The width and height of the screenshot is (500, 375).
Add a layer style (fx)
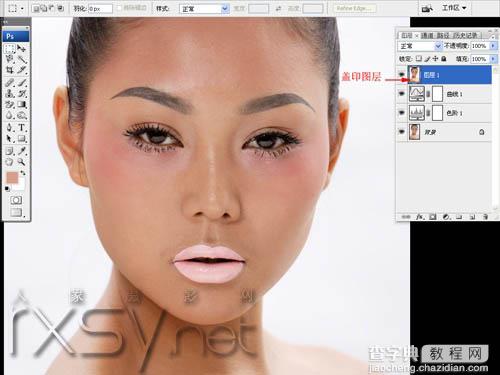[x=420, y=217]
